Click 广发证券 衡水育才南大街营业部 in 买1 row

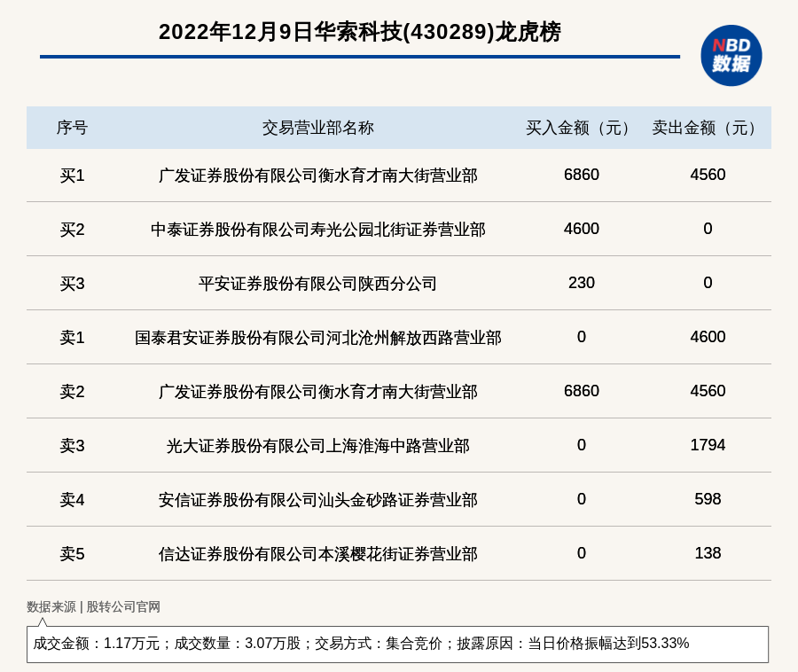tap(318, 176)
